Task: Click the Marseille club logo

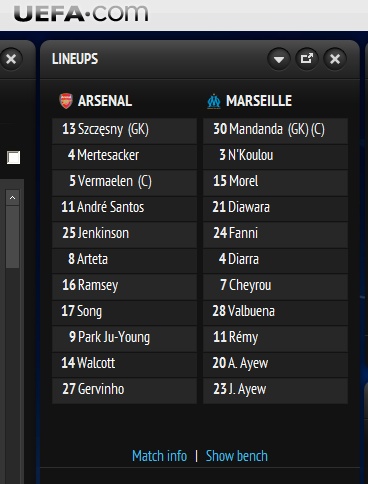Action: [x=214, y=101]
